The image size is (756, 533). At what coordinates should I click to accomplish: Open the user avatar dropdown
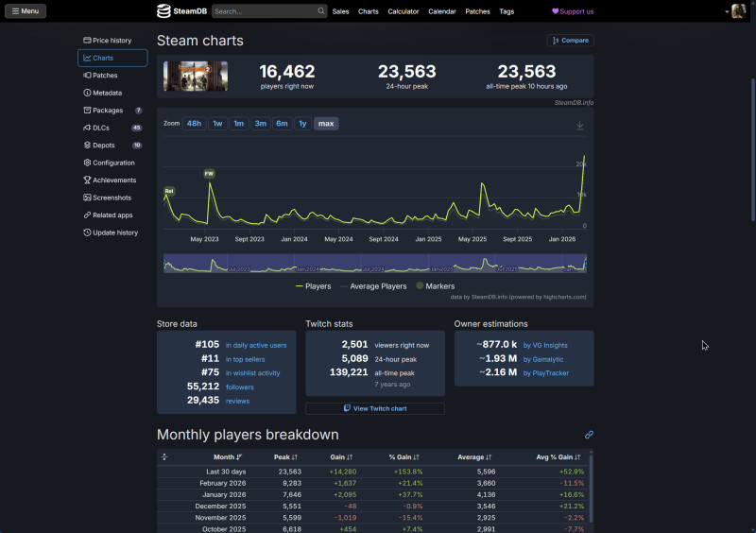[736, 11]
